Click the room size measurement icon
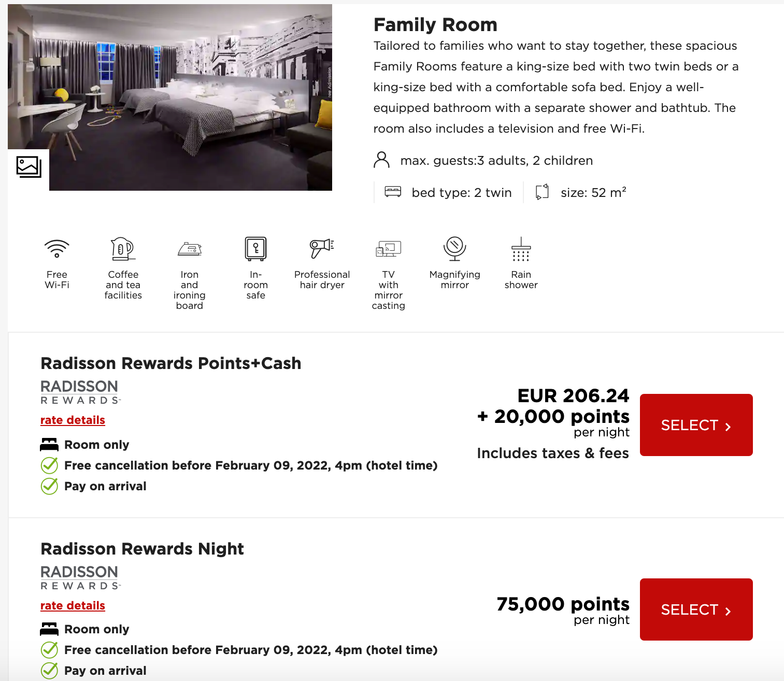Screen dimensions: 784x681 coord(542,192)
